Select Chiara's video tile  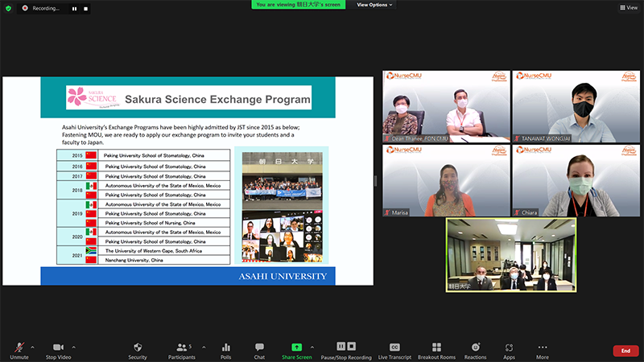[576, 180]
